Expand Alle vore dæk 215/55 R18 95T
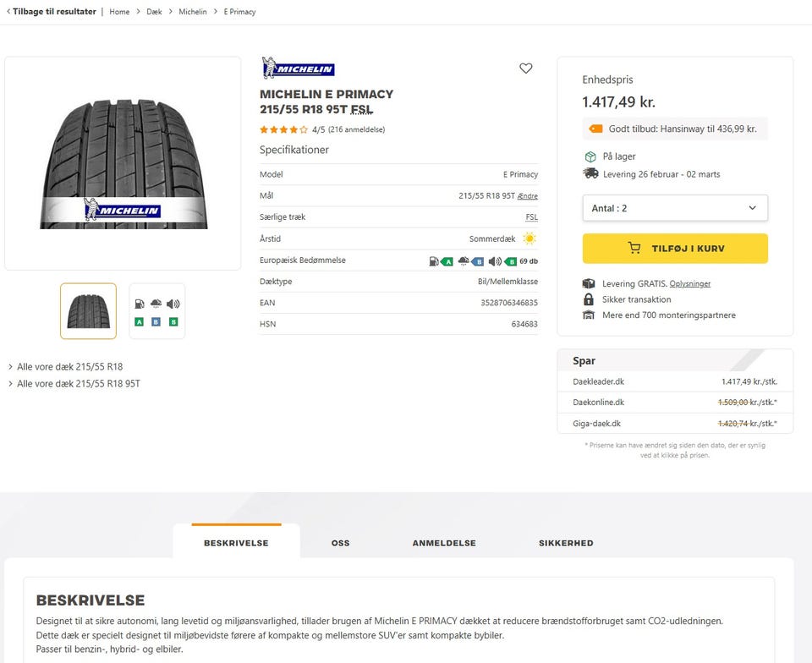The width and height of the screenshot is (812, 663). pyautogui.click(x=78, y=384)
